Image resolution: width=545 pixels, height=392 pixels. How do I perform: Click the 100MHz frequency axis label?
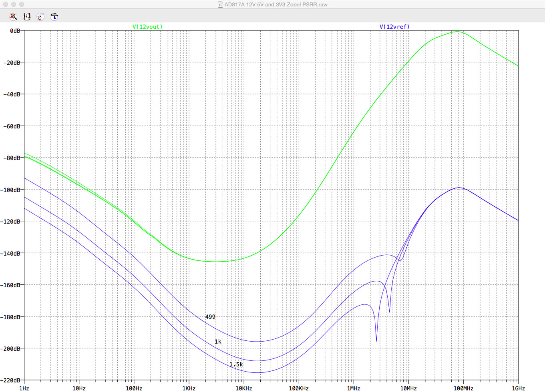click(x=463, y=388)
